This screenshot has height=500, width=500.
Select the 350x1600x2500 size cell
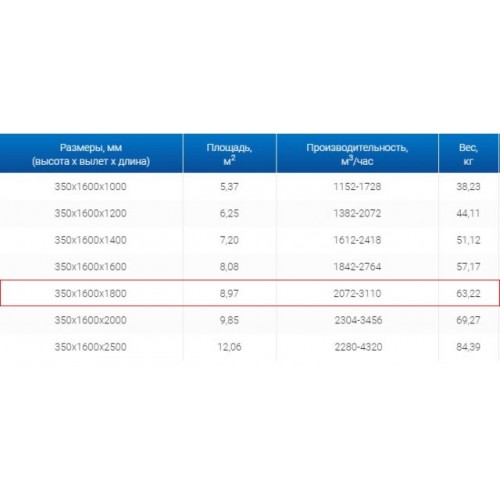click(x=91, y=347)
